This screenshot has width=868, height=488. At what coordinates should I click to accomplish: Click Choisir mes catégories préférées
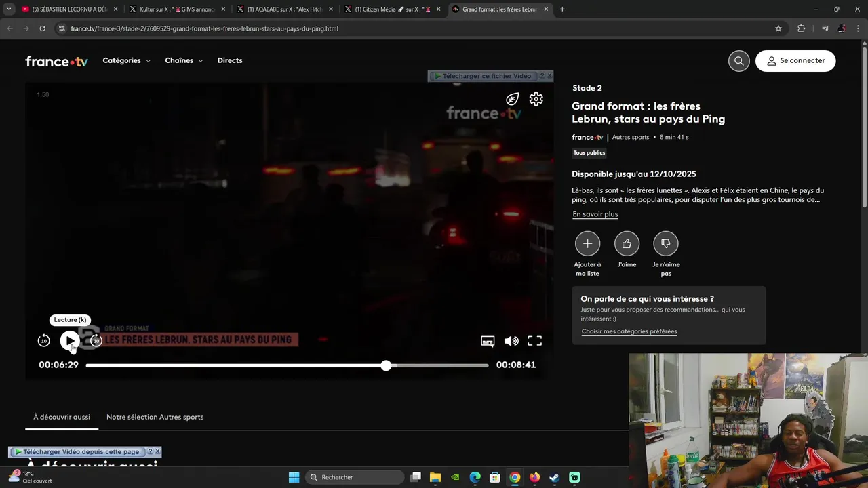(629, 331)
